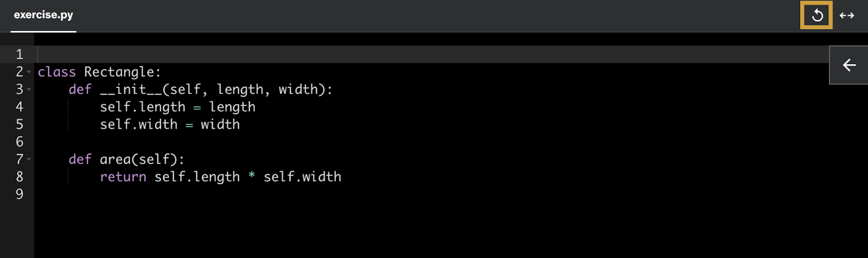Click line number 9 in the gutter

coord(20,194)
